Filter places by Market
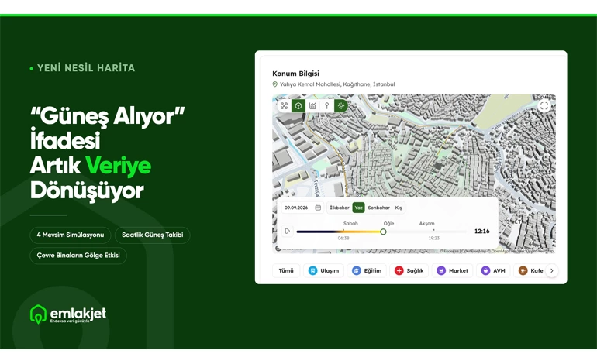Screen dimensions: 597x364 pos(452,271)
